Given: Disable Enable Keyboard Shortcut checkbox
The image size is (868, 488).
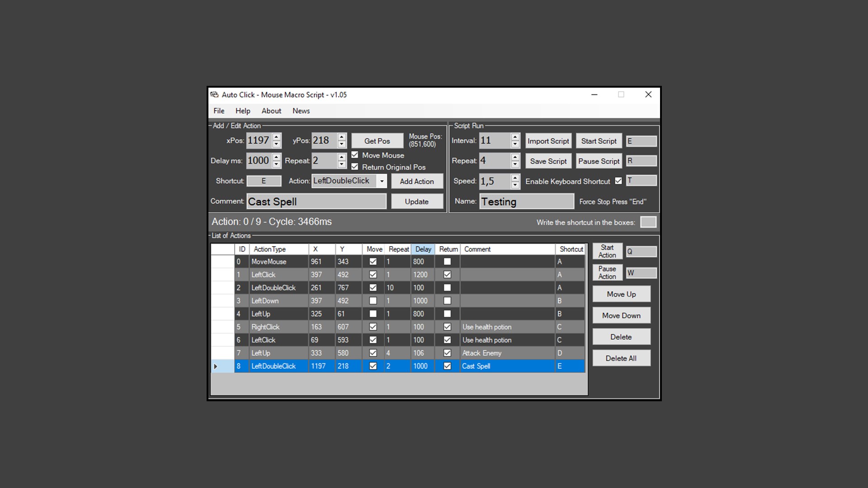Looking at the screenshot, I should coord(618,181).
